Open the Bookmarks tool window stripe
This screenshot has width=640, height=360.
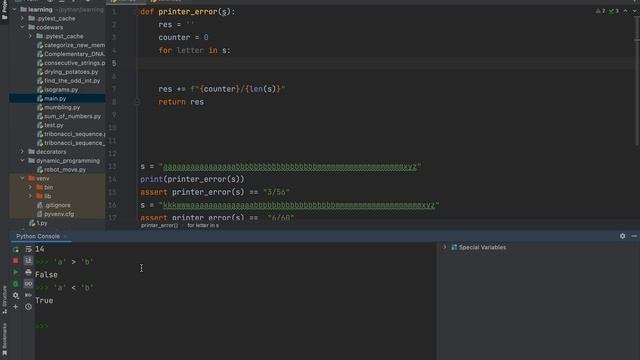coord(4,340)
